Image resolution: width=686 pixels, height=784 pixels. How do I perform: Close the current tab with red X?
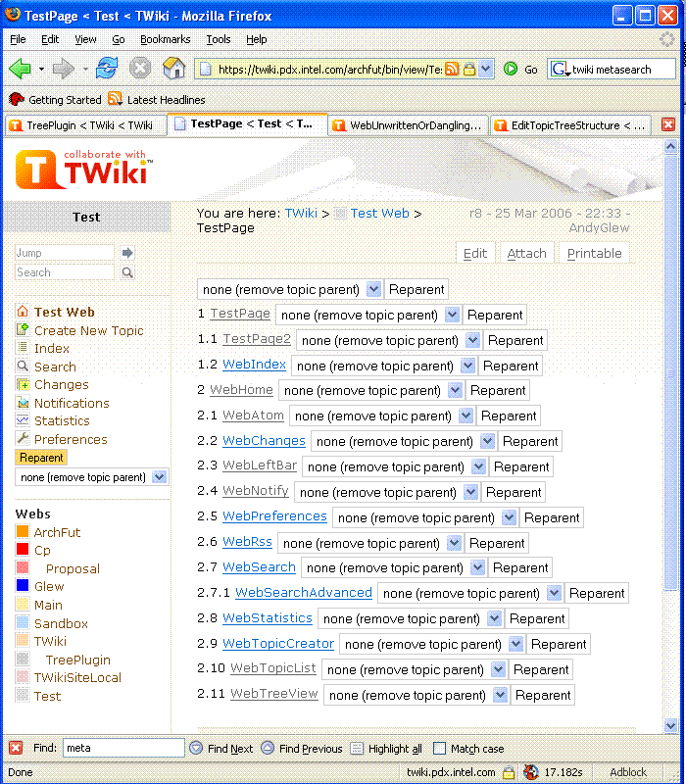(668, 124)
